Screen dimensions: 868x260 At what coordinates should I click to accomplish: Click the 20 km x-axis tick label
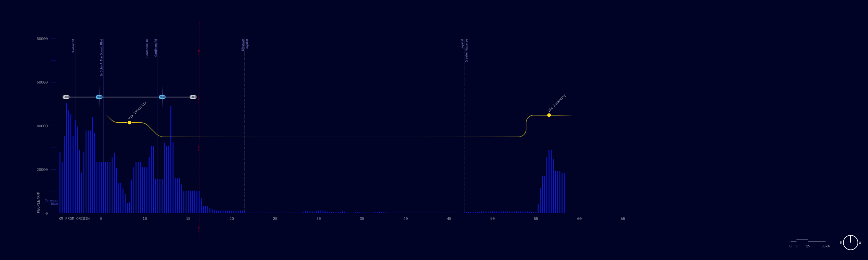coord(232,219)
